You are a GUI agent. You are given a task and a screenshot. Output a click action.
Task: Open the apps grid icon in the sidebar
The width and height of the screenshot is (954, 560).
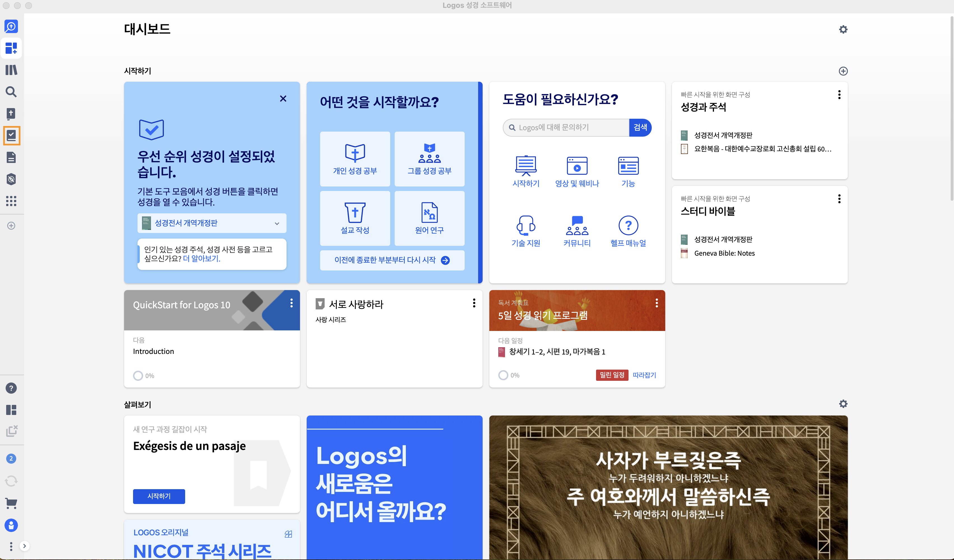point(11,201)
